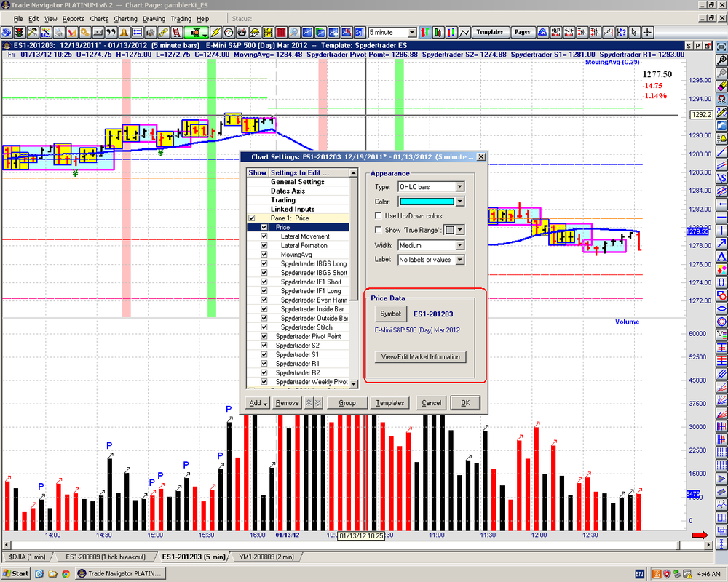Select the candlestick chart type icon
728x582 pixels.
coord(438,33)
